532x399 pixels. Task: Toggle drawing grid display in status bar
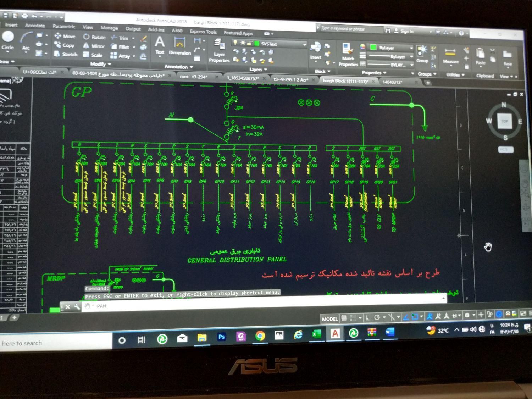tap(344, 318)
